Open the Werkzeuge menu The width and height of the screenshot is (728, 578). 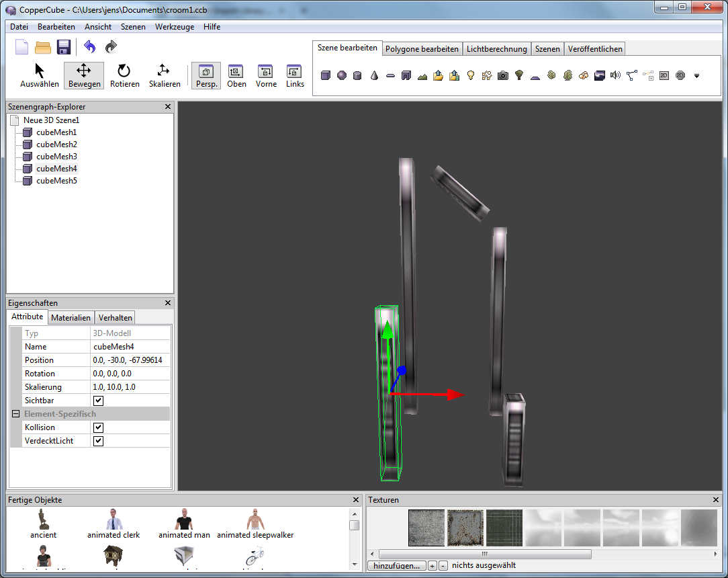pyautogui.click(x=174, y=27)
